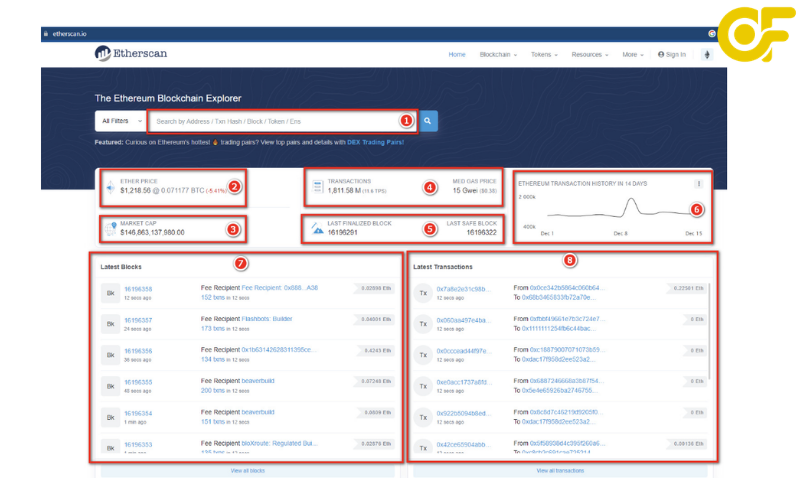Click the Bk icon for block 16196358
The width and height of the screenshot is (800, 500).
(x=110, y=293)
